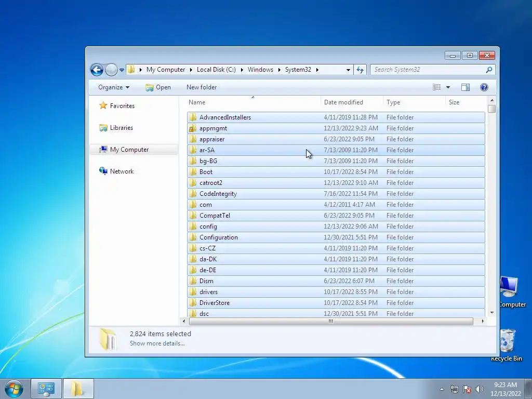Click the magnifier search icon
532x399 pixels.
point(489,70)
